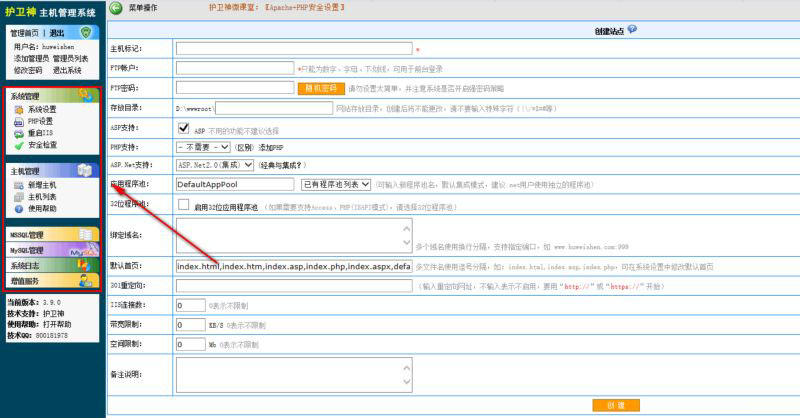The image size is (800, 418).
Task: Click the 重启IIS link
Action: coord(40,133)
